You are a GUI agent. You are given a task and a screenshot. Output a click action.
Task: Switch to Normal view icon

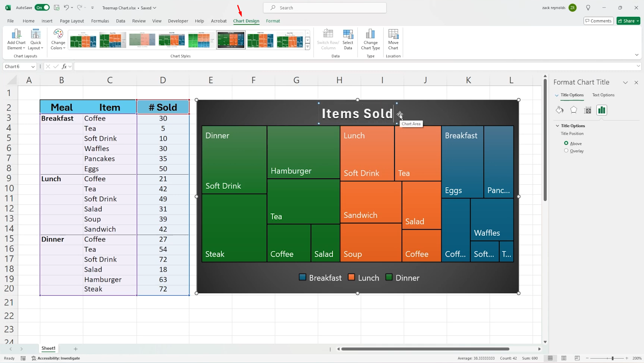tap(550, 358)
